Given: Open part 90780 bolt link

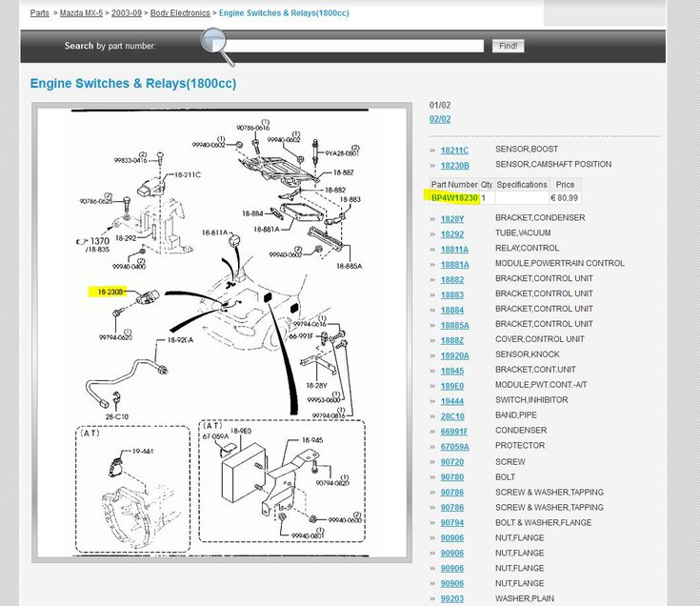Looking at the screenshot, I should [x=452, y=477].
